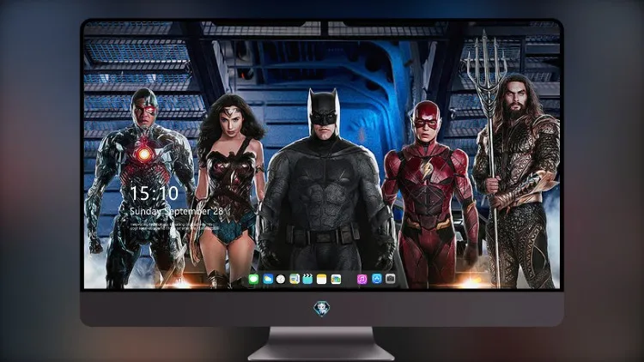Open the green Messages dock icon
Viewport: 644px width, 362px height.
(253, 280)
